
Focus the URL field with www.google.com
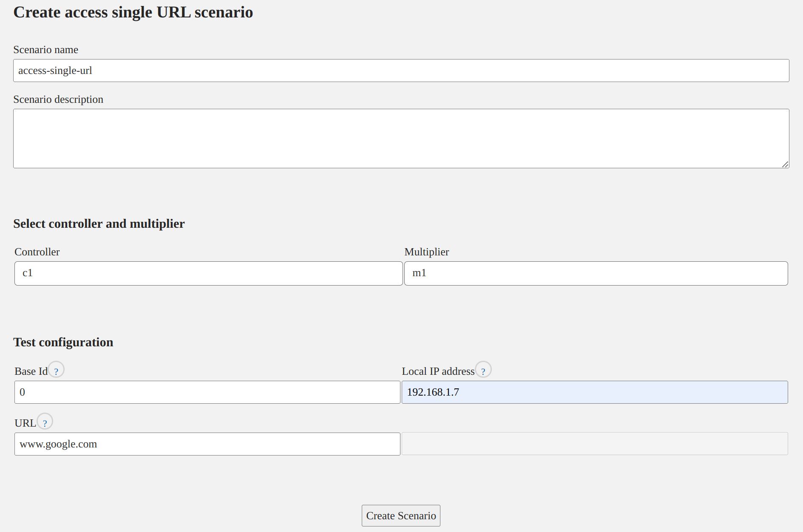207,444
